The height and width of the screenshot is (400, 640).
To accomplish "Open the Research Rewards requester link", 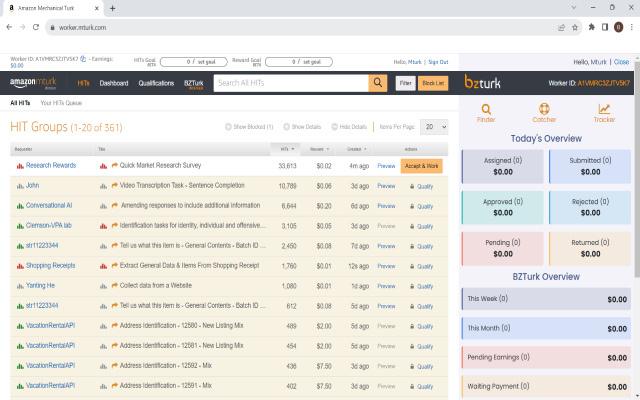I will click(x=51, y=165).
